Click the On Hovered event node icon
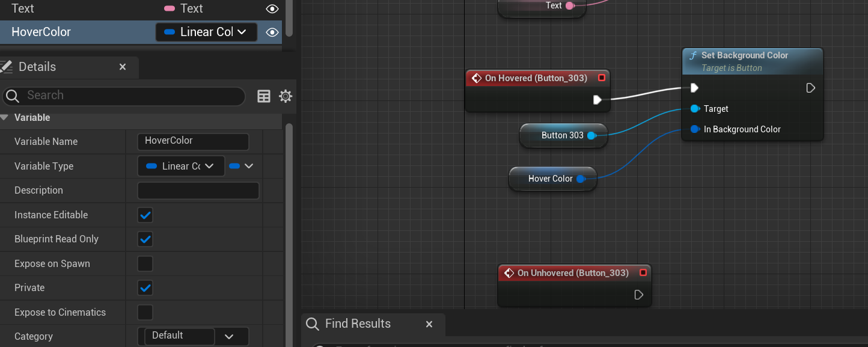Screen dimensions: 868x347 (x=477, y=78)
